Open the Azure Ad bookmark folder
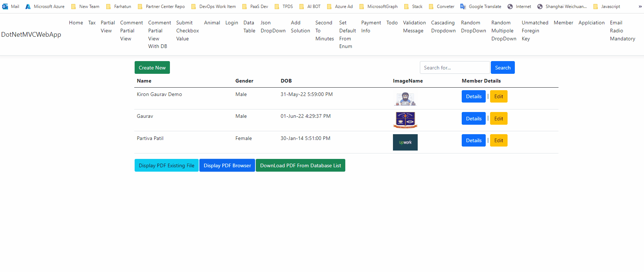 tap(340, 7)
